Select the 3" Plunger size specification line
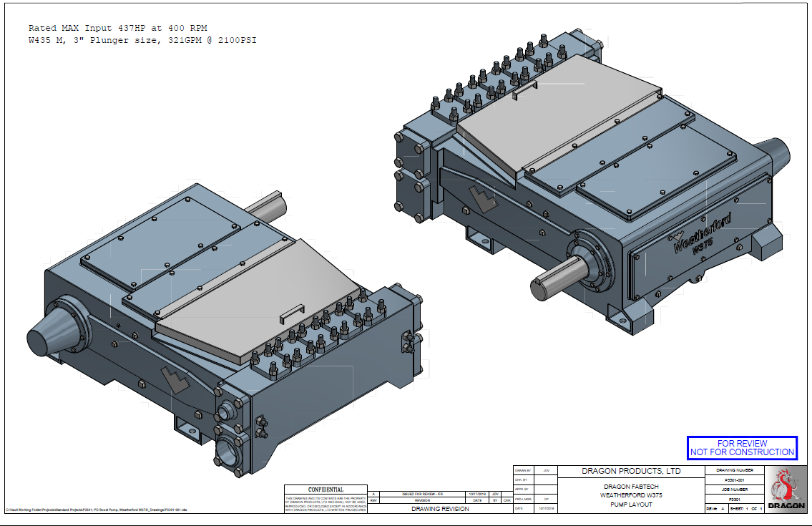This screenshot has width=812, height=526. click(x=142, y=41)
